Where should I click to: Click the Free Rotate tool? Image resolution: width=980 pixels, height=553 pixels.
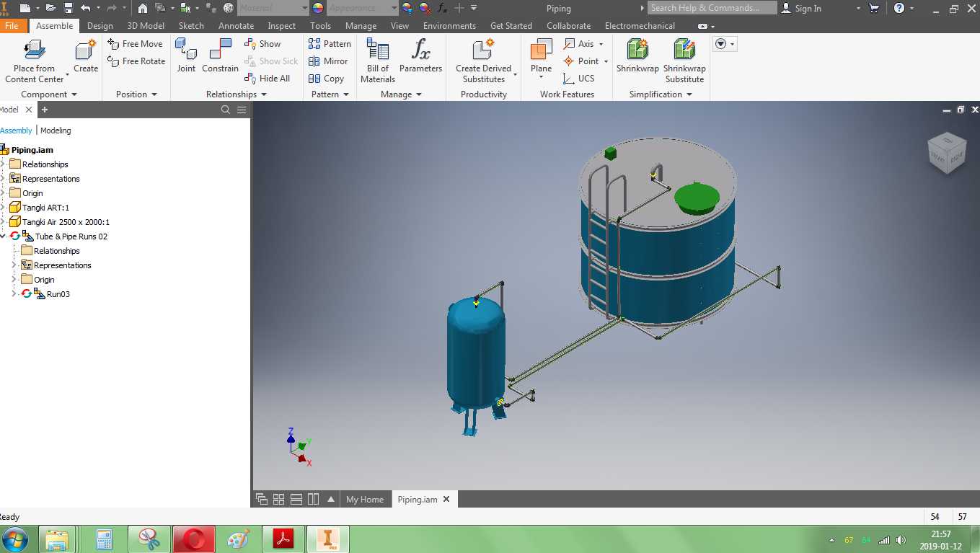coord(136,61)
